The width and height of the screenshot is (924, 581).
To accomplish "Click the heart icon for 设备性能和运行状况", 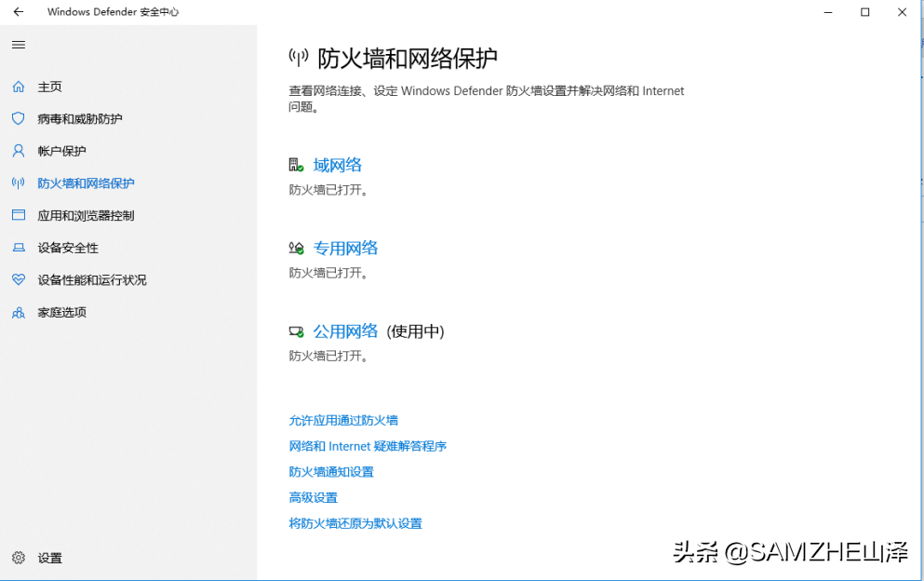I will click(19, 279).
